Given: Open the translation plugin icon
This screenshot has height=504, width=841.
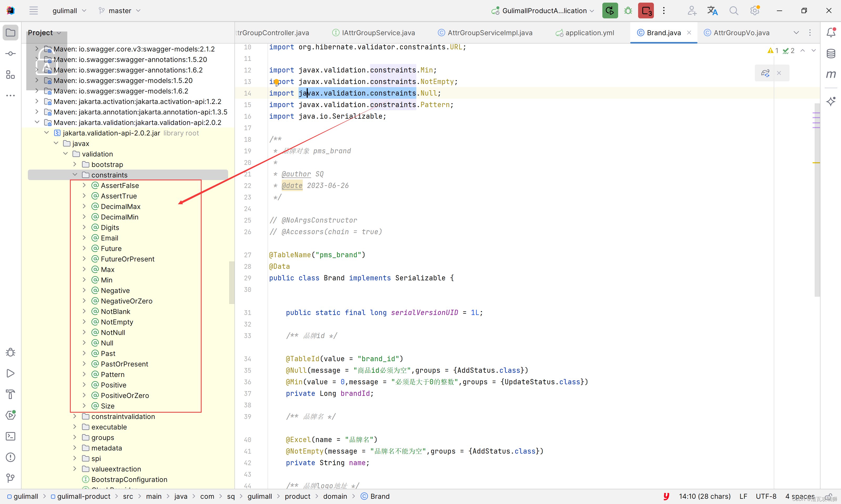Looking at the screenshot, I should point(712,10).
